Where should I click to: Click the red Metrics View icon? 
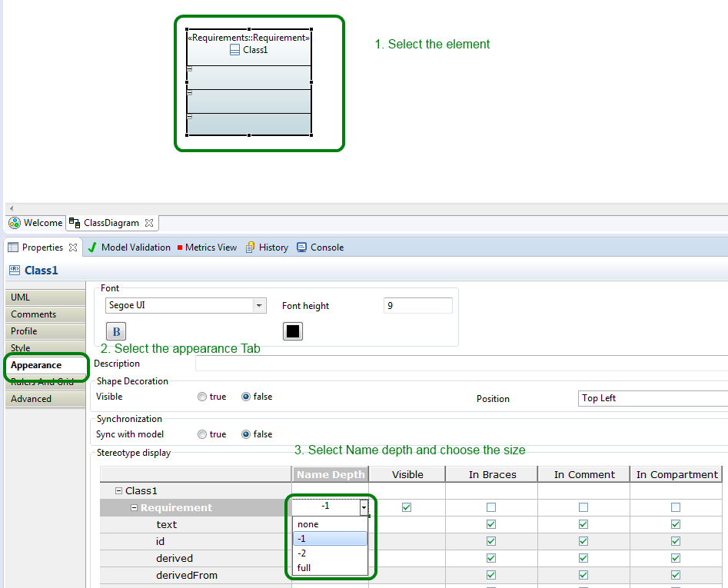[180, 247]
